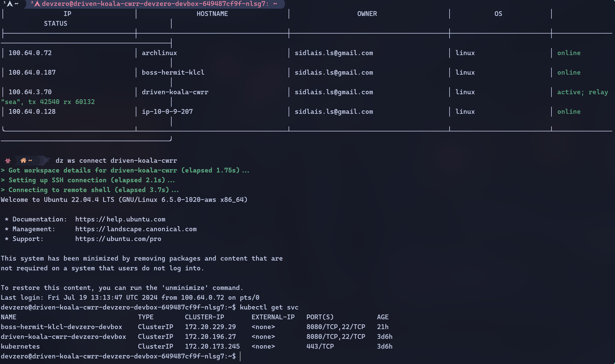Place cursor at the final shell prompt

tap(240, 356)
